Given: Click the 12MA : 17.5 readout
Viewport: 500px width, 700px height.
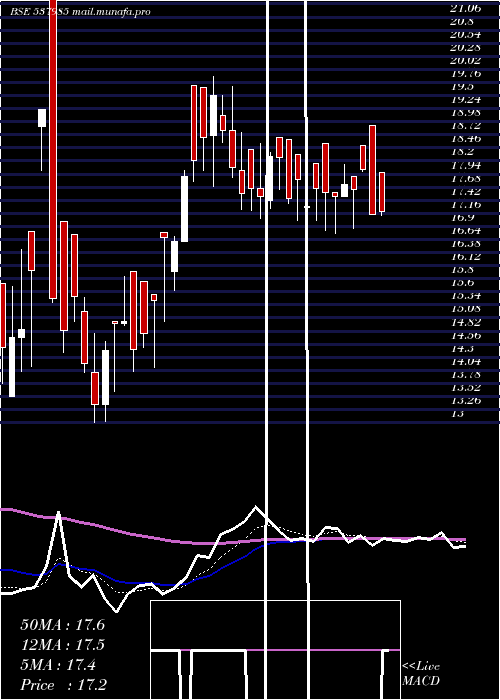Looking at the screenshot, I should [62, 645].
